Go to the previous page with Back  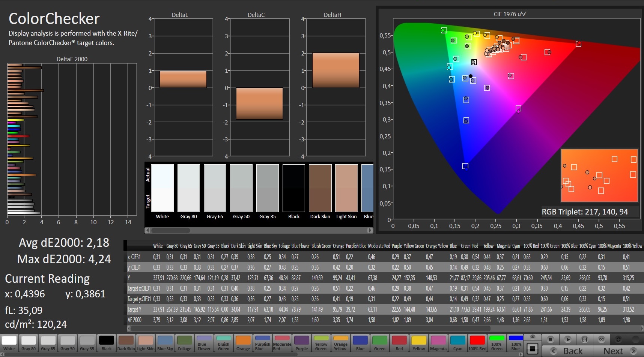[x=567, y=351]
